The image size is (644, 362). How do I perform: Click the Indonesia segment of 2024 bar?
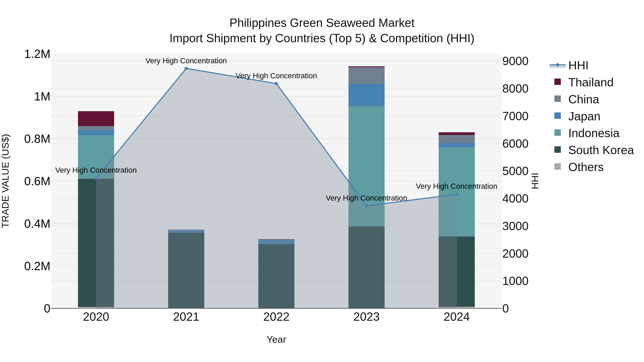pos(457,192)
